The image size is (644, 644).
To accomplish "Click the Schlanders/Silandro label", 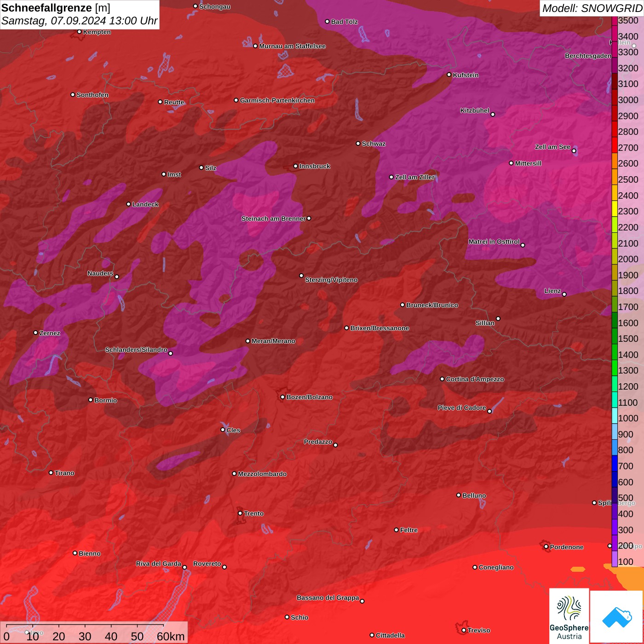I will pyautogui.click(x=136, y=350).
